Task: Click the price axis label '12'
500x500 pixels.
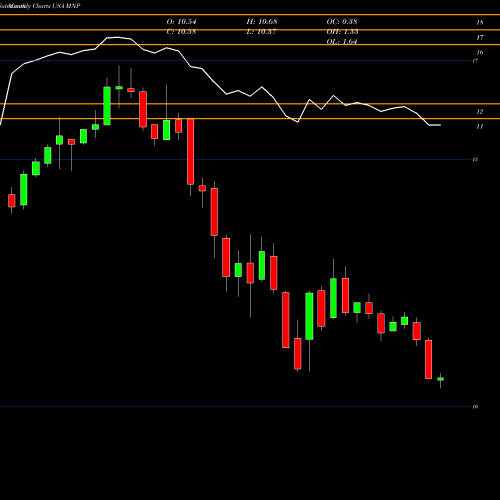Action: pyautogui.click(x=480, y=112)
